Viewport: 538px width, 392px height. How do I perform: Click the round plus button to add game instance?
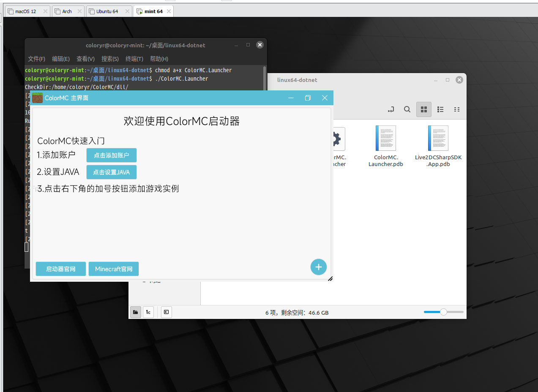(x=319, y=267)
